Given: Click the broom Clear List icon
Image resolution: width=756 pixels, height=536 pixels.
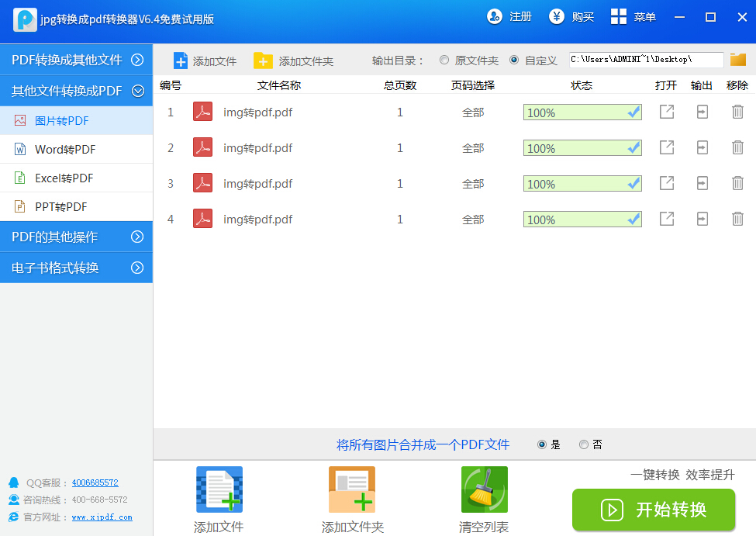Looking at the screenshot, I should tap(484, 489).
